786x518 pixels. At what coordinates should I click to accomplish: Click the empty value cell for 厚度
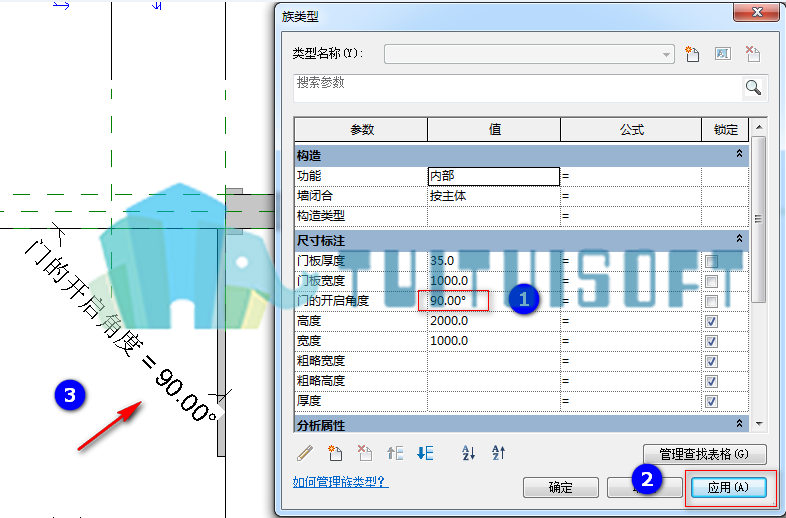point(494,401)
